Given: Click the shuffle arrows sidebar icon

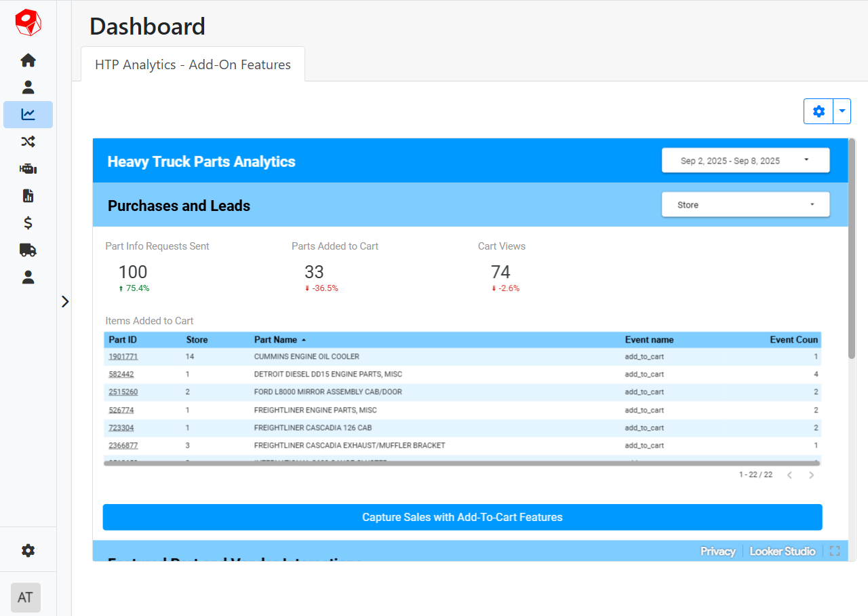Looking at the screenshot, I should coord(28,142).
